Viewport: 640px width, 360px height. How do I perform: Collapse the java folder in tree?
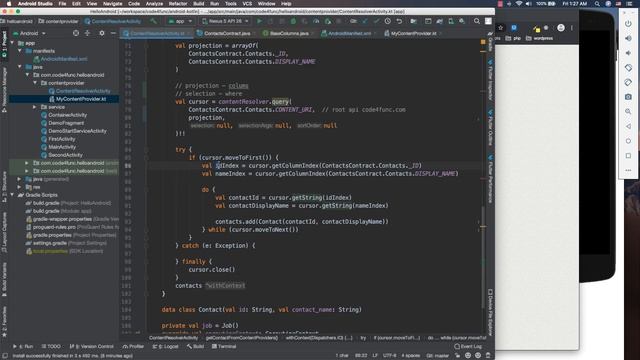[x=20, y=67]
